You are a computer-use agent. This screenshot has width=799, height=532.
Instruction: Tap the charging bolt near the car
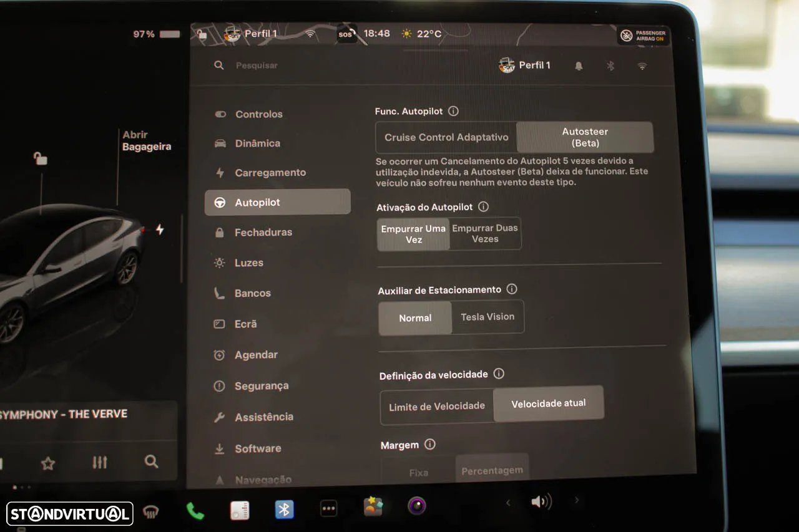160,230
